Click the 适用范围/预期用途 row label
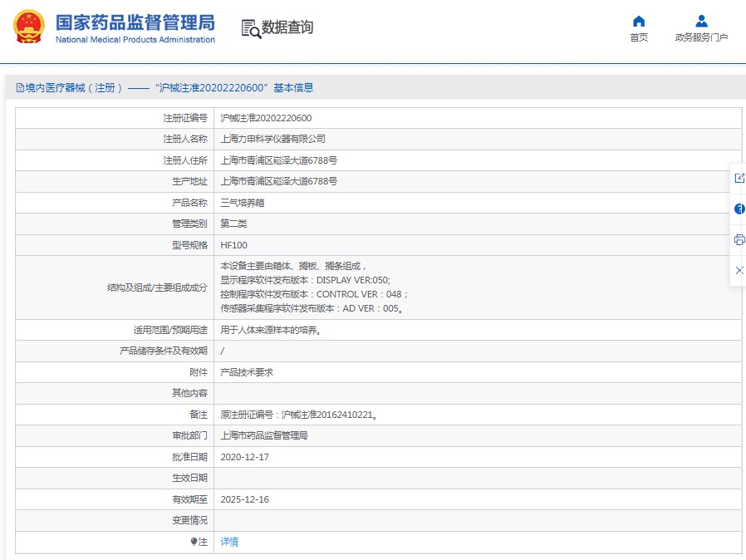The width and height of the screenshot is (746, 560). pos(170,330)
